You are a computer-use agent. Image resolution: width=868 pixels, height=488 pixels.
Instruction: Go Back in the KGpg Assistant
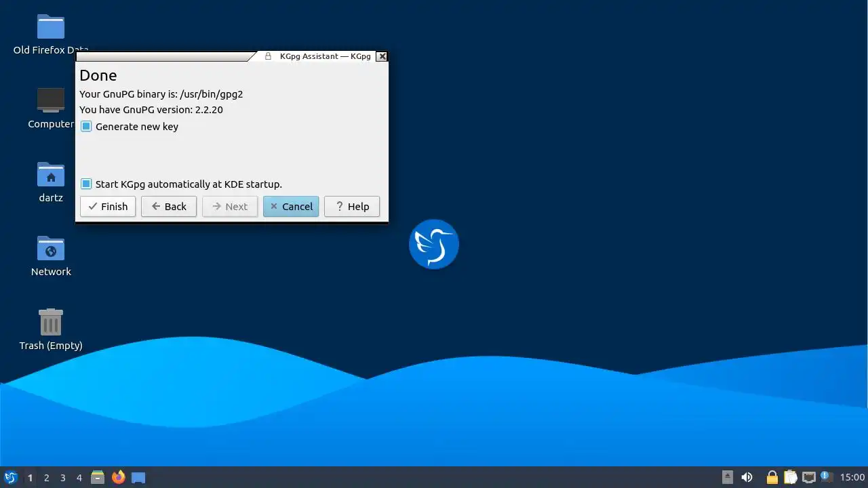(169, 207)
